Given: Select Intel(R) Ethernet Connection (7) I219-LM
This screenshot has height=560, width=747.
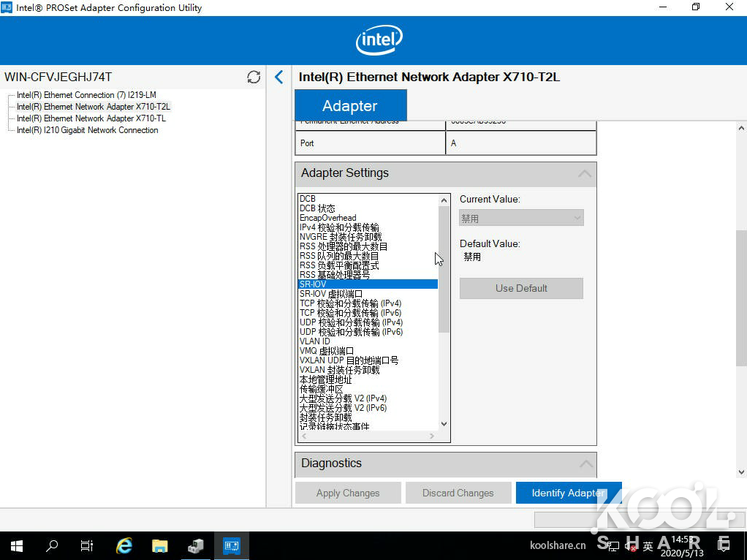Looking at the screenshot, I should (86, 95).
